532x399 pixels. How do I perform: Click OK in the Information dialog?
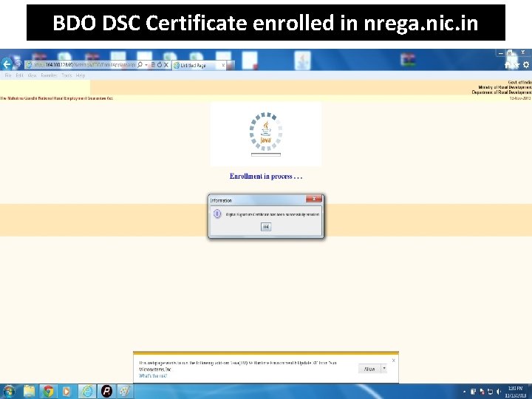(266, 227)
